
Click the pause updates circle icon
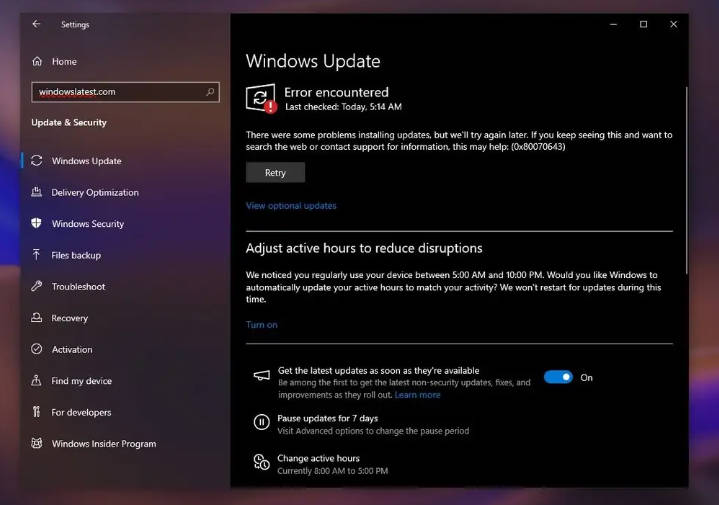coord(262,422)
